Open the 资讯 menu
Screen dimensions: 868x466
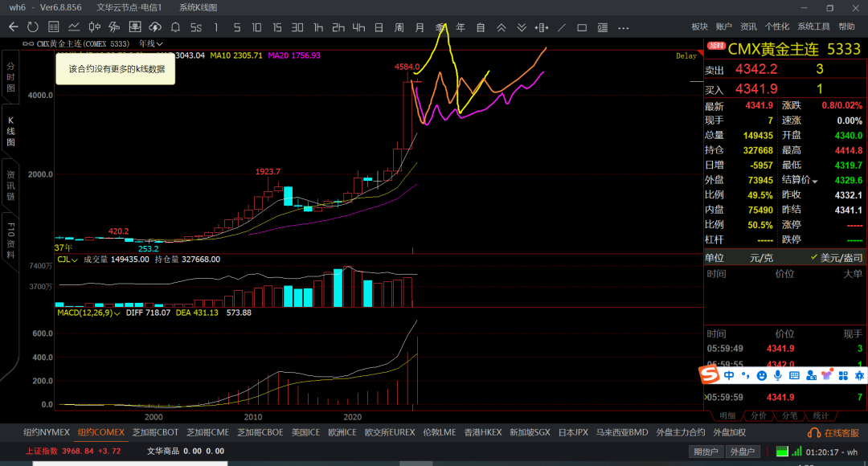pyautogui.click(x=748, y=27)
